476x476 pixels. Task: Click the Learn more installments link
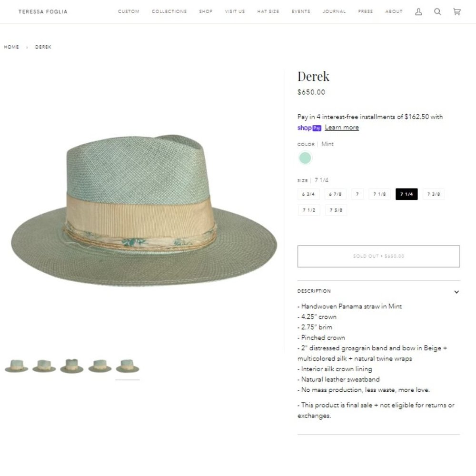click(342, 127)
